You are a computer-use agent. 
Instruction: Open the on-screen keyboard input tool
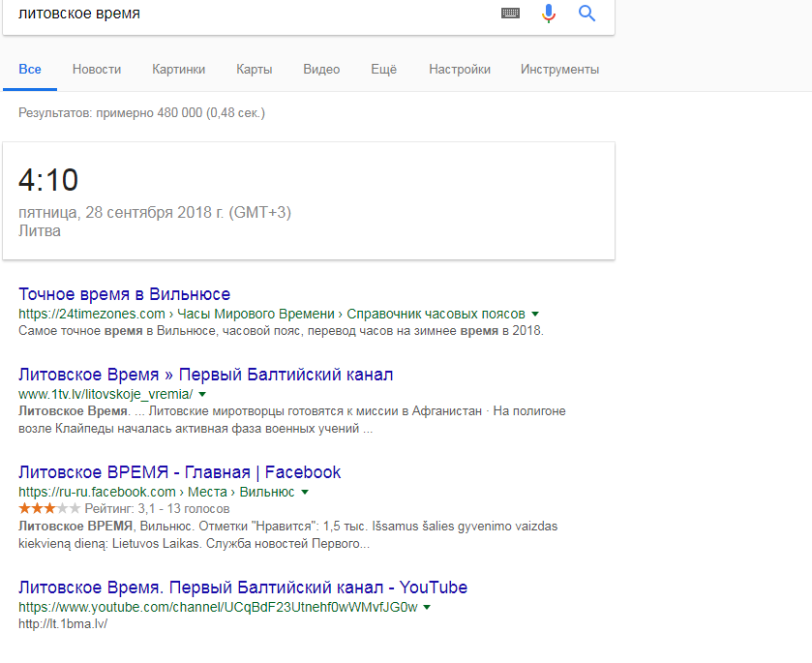(510, 13)
